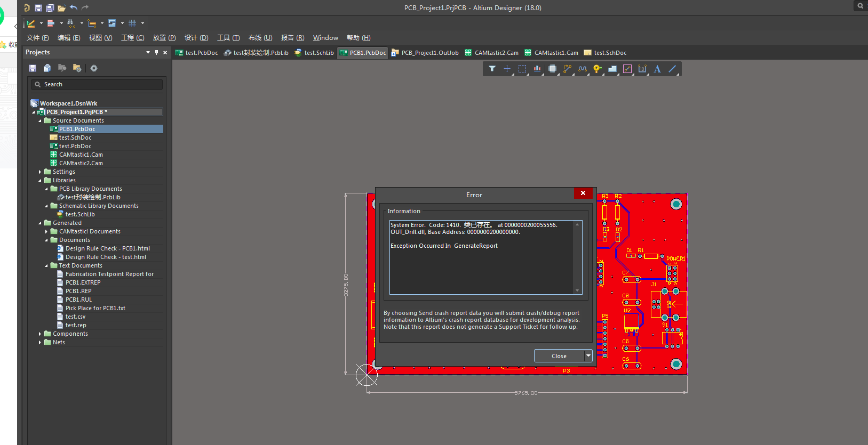The width and height of the screenshot is (868, 445).
Task: Open the grids toolbar dropdown arrow
Action: click(142, 23)
